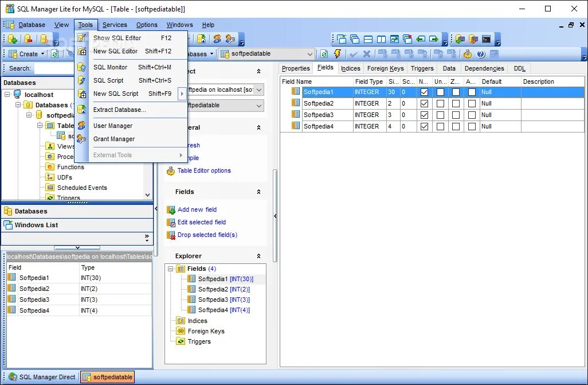Enable Autoincrement checkbox for Softpedia3
The image size is (588, 385).
(472, 115)
